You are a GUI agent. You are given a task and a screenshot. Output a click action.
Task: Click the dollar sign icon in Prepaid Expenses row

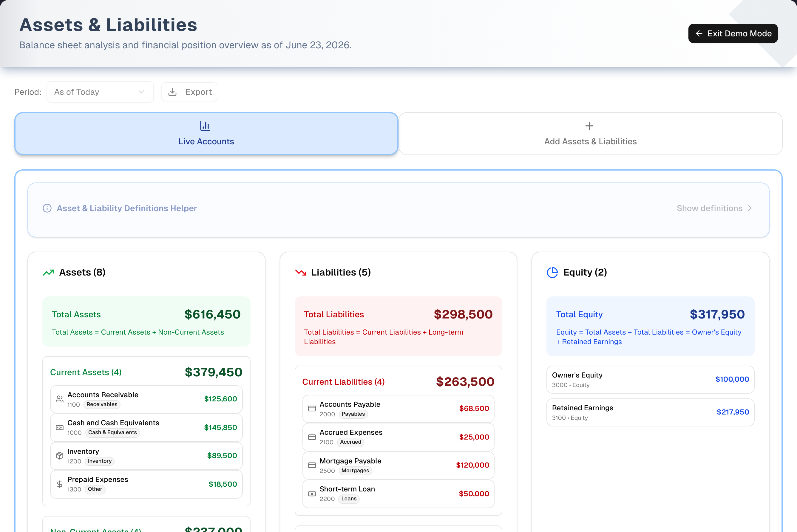[x=60, y=484]
